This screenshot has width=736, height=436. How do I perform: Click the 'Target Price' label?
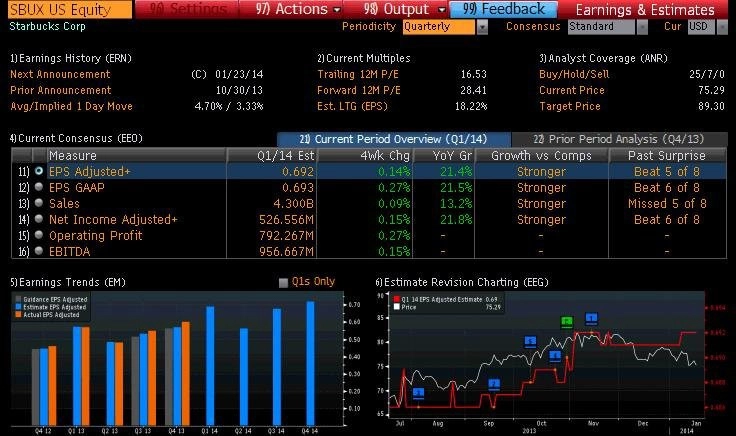point(570,106)
